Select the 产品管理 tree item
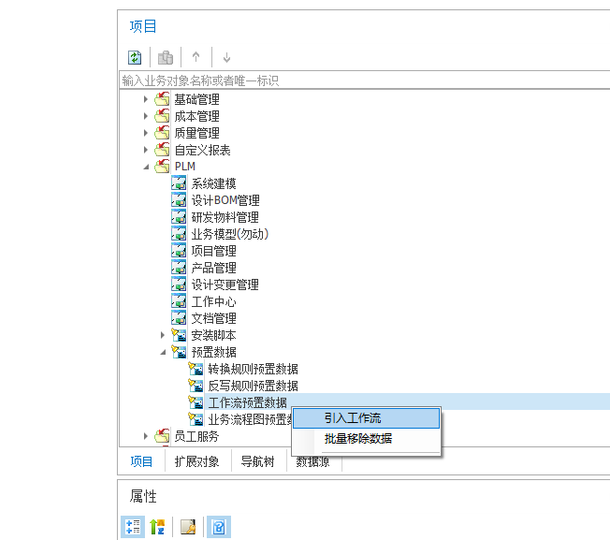This screenshot has width=610, height=540. pyautogui.click(x=214, y=268)
